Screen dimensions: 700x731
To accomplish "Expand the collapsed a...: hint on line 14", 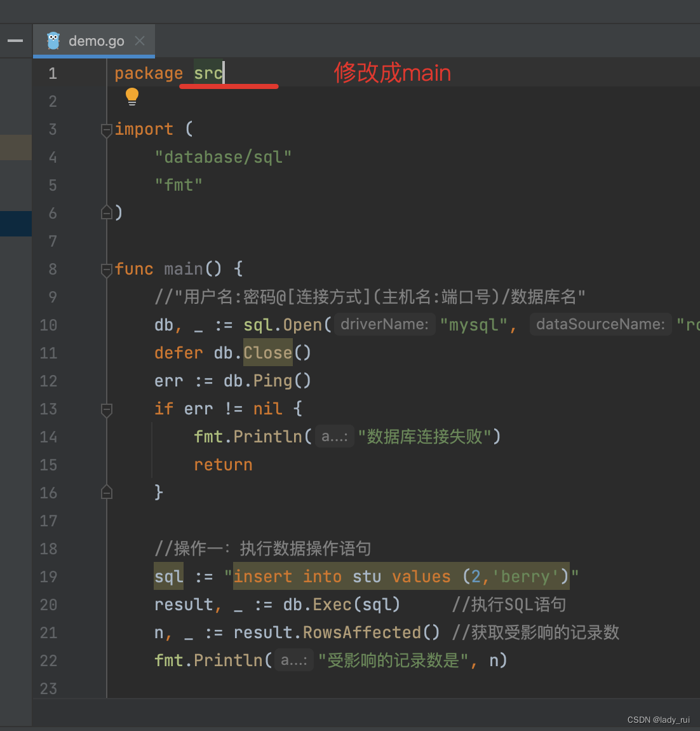I will [x=334, y=436].
